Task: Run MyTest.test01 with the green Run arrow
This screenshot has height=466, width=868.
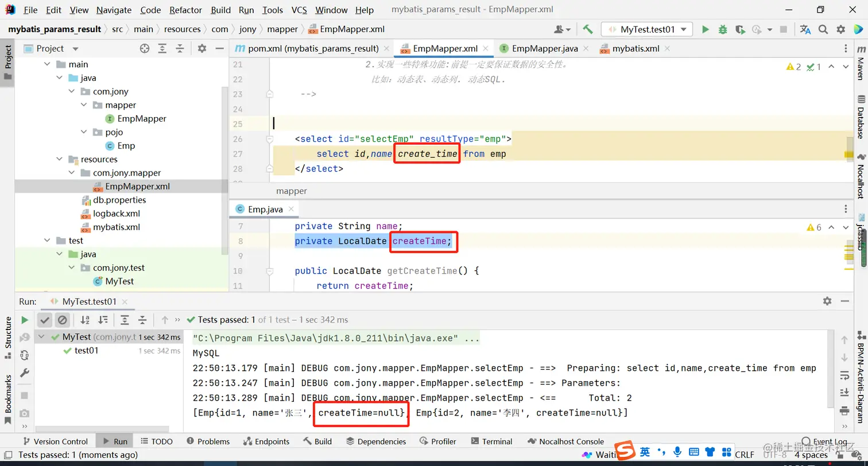Action: pyautogui.click(x=706, y=29)
